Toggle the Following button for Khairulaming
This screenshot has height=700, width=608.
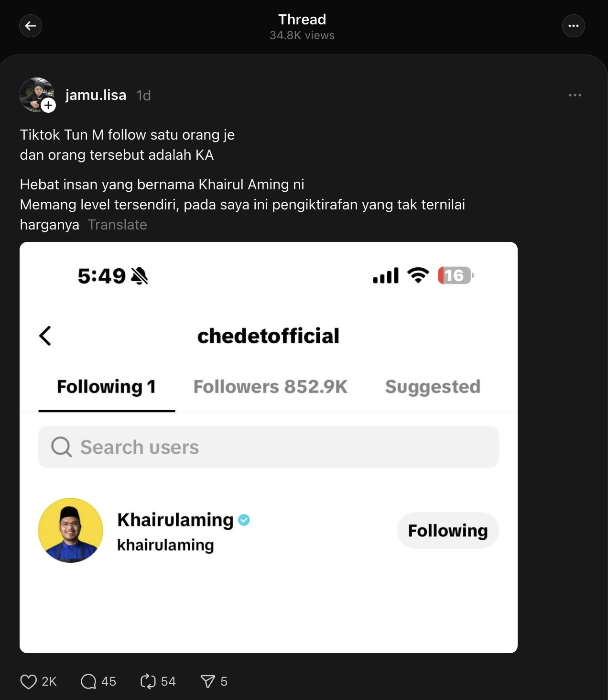[448, 530]
